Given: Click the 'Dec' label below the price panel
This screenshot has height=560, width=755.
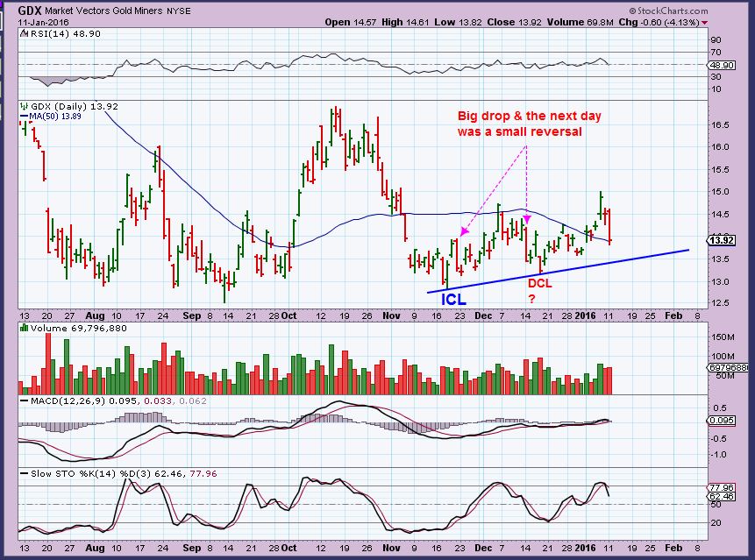Looking at the screenshot, I should (483, 316).
